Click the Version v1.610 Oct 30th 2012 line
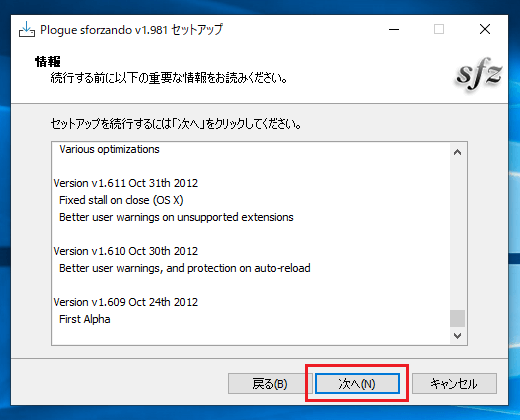Image resolution: width=520 pixels, height=420 pixels. [126, 251]
